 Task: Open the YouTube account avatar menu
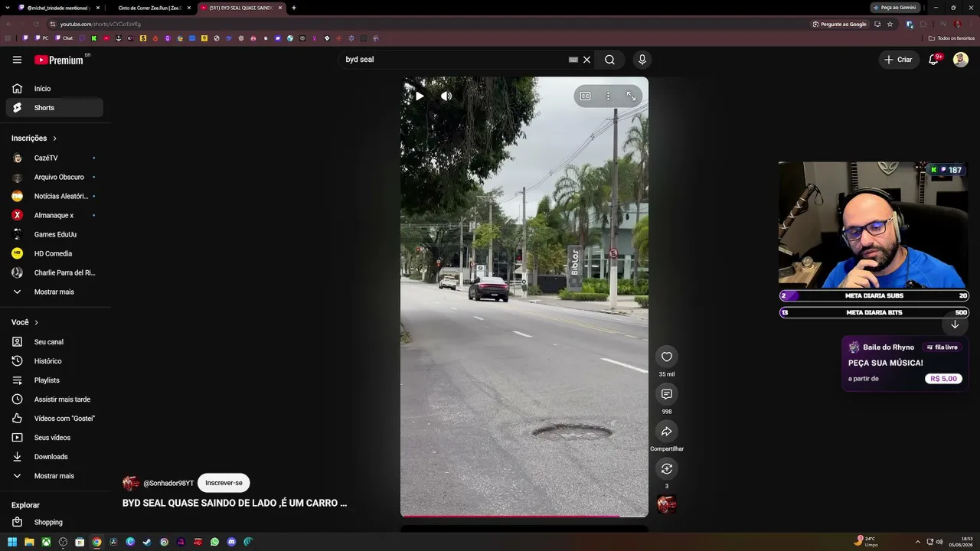click(961, 60)
